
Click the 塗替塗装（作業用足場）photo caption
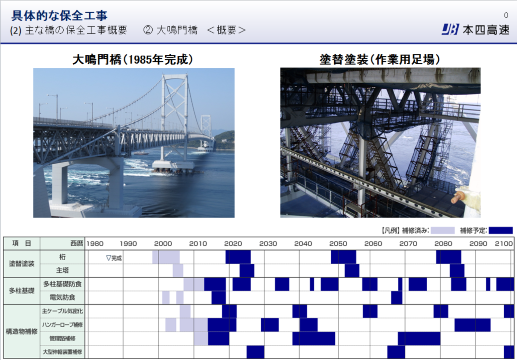coord(380,60)
